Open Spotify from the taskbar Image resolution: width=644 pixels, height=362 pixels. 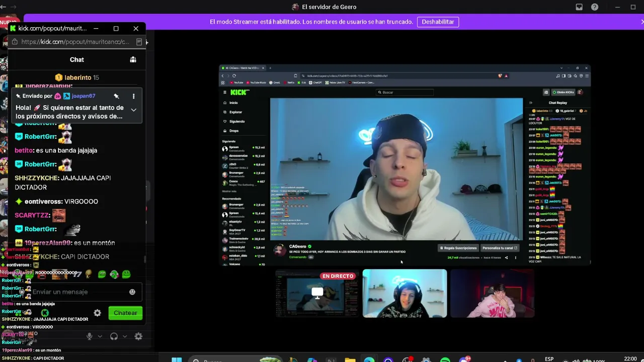tap(445, 359)
